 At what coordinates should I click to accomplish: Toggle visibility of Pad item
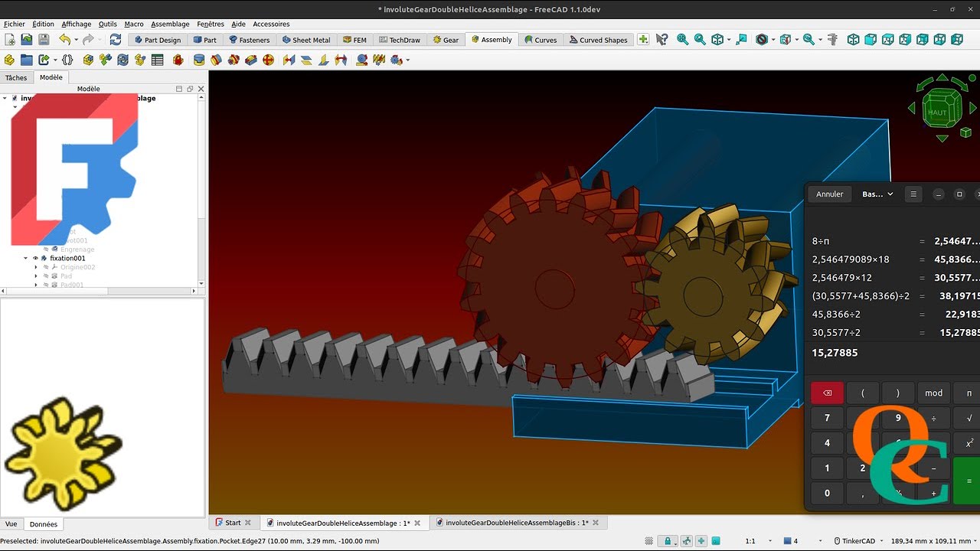click(46, 276)
